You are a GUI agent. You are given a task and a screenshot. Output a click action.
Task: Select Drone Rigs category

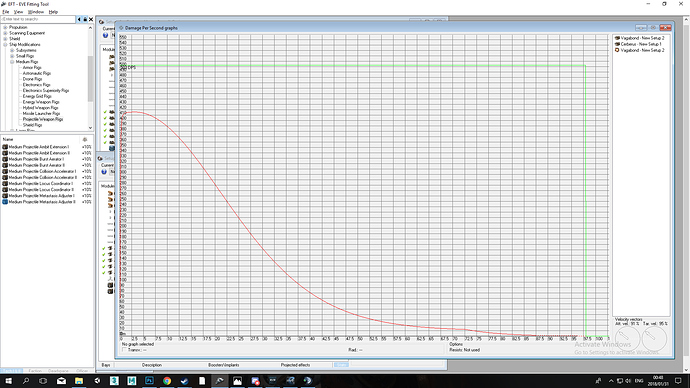tap(33, 79)
